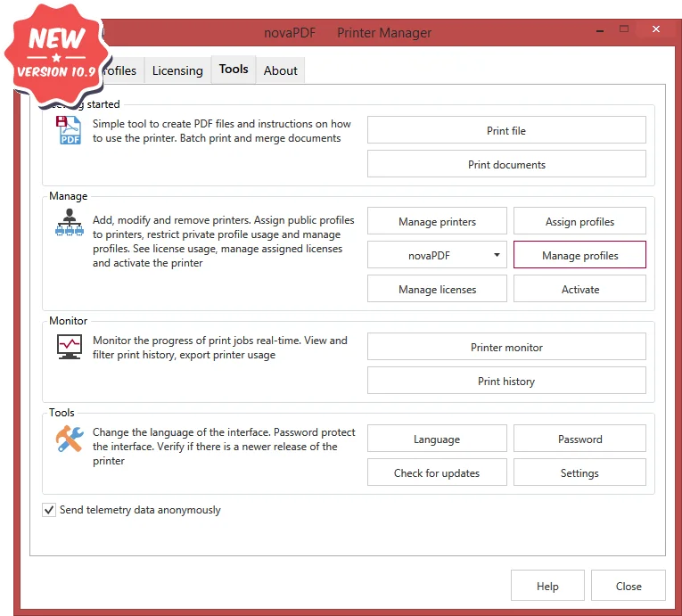Open the Settings button in Tools
Image resolution: width=682 pixels, height=616 pixels.
point(579,472)
